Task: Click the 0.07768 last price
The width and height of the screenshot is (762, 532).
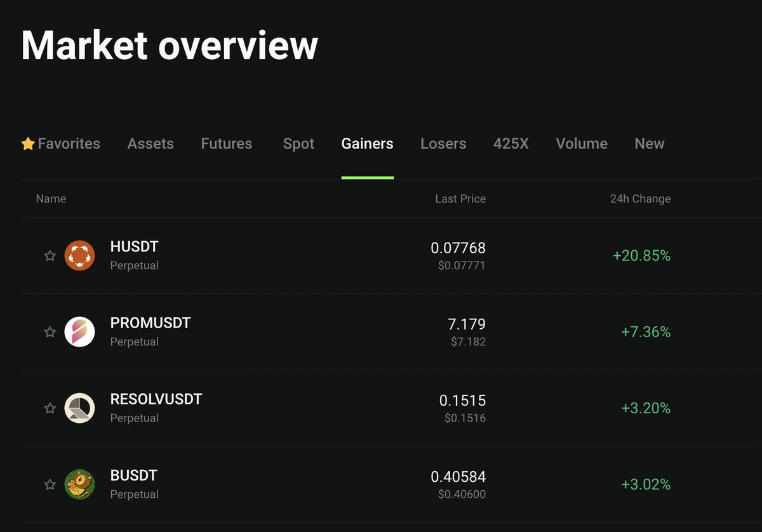Action: click(458, 248)
